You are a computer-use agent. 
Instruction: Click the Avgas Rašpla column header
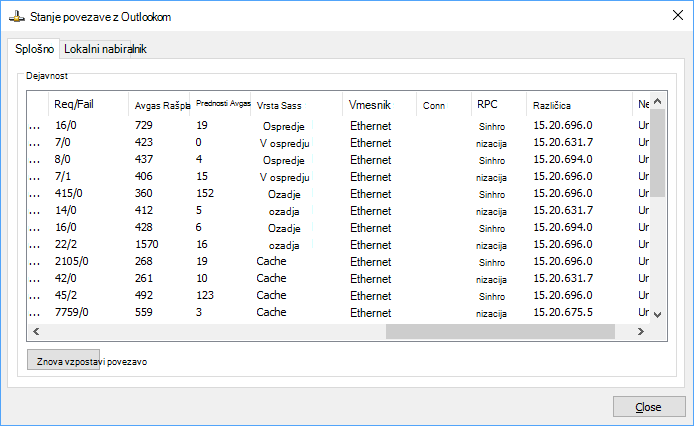(x=159, y=105)
